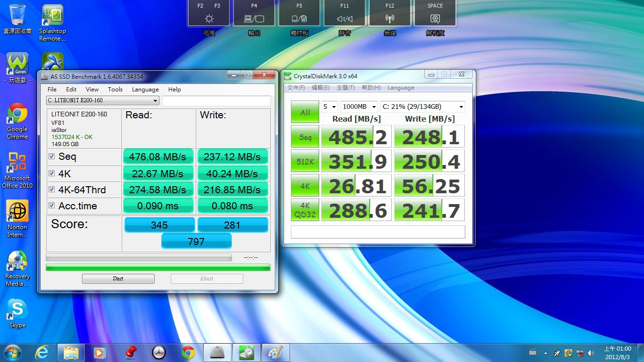Image resolution: width=644 pixels, height=362 pixels.
Task: Open AS SSD View menu
Action: [x=92, y=89]
